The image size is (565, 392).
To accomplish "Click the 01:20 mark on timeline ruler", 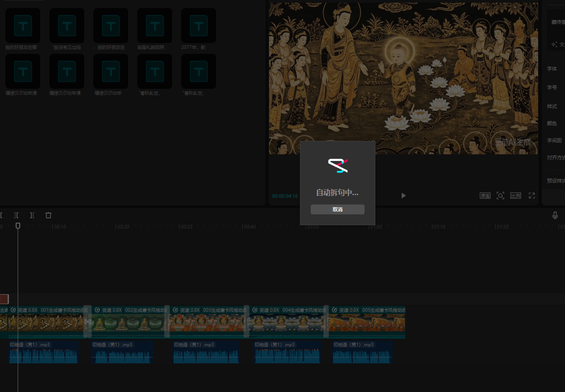I will click(x=502, y=227).
